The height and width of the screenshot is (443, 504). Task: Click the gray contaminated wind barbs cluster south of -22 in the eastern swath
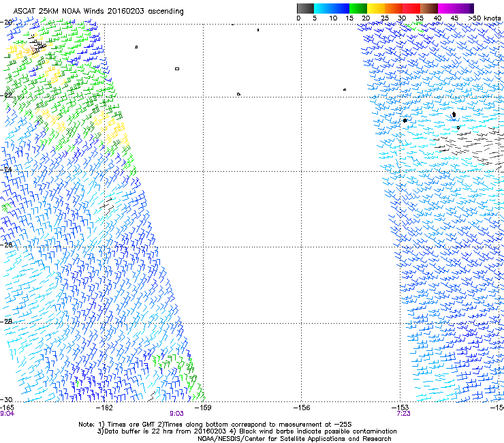tap(469, 147)
